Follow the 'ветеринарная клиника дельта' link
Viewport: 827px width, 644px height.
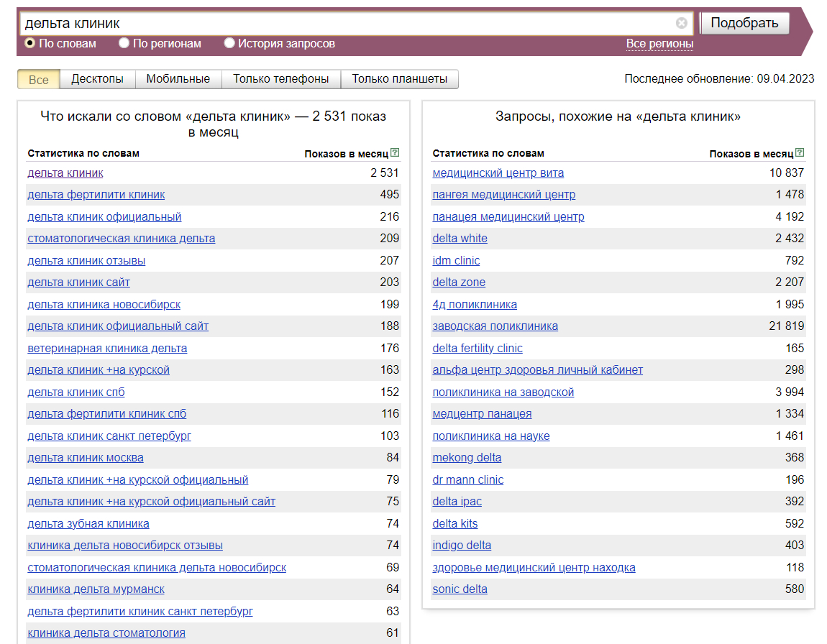pyautogui.click(x=107, y=349)
